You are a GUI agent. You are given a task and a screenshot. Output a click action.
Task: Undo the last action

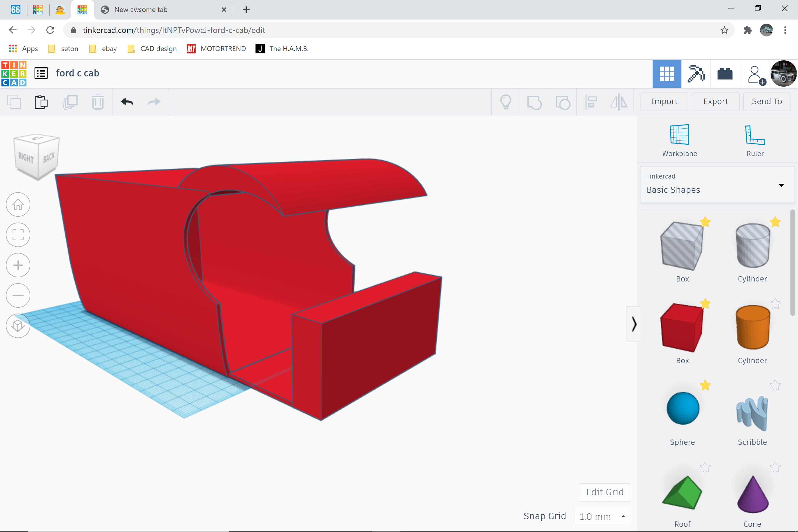(x=127, y=101)
